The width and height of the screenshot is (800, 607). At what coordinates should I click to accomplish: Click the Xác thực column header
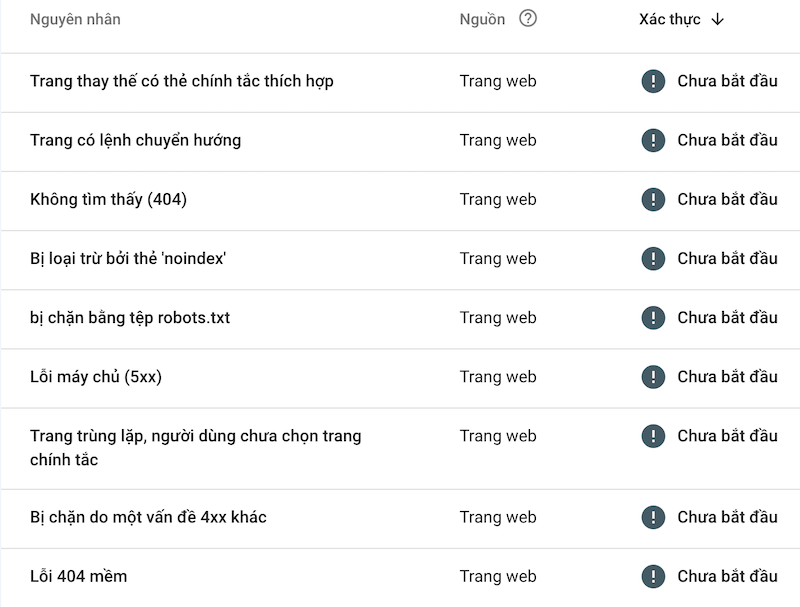(x=670, y=18)
